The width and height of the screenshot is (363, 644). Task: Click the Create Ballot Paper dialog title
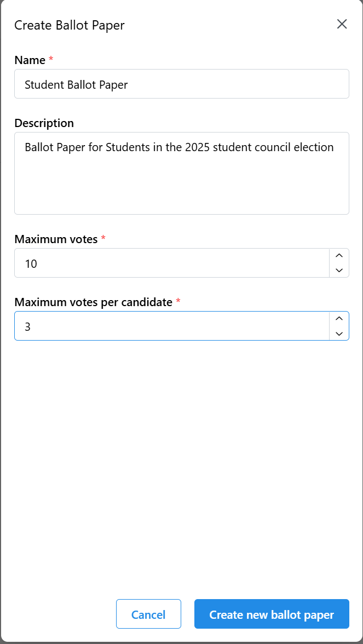(70, 25)
